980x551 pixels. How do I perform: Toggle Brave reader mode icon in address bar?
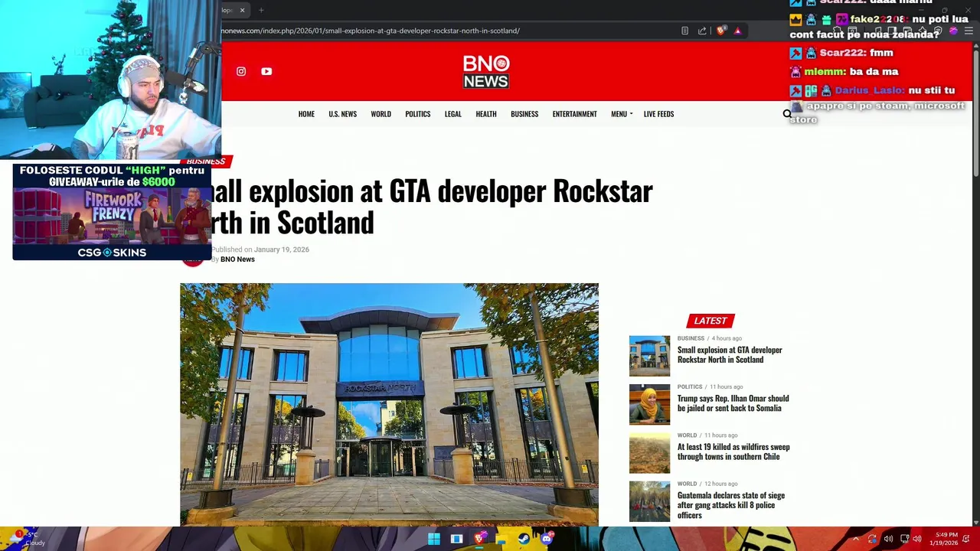coord(684,31)
